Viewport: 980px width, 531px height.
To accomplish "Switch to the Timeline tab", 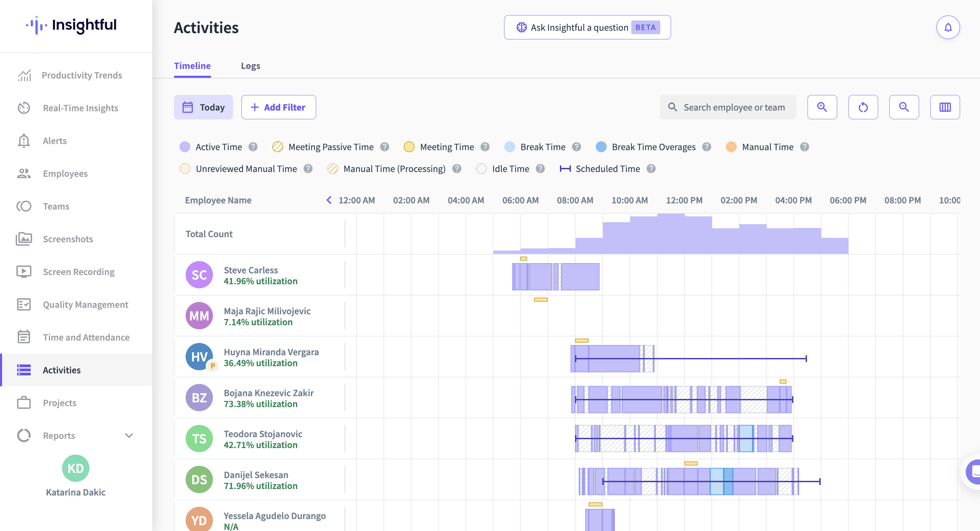I will tap(192, 66).
